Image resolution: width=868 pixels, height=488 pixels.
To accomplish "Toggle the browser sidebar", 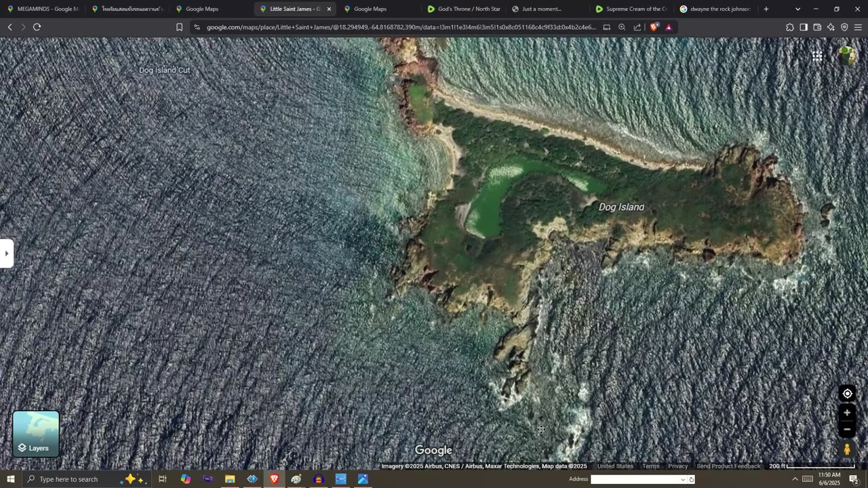I will 804,27.
